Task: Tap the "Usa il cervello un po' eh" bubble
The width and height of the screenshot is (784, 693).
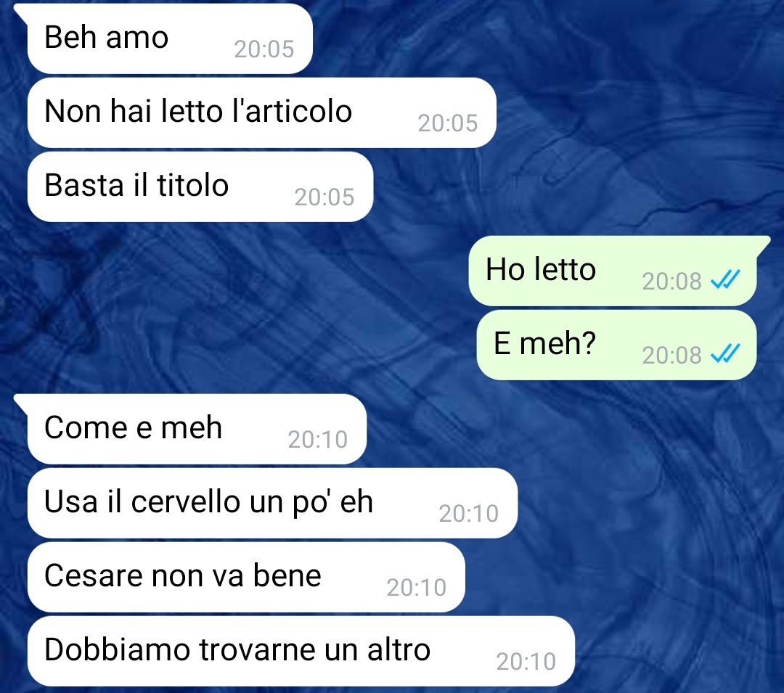Action: (272, 503)
